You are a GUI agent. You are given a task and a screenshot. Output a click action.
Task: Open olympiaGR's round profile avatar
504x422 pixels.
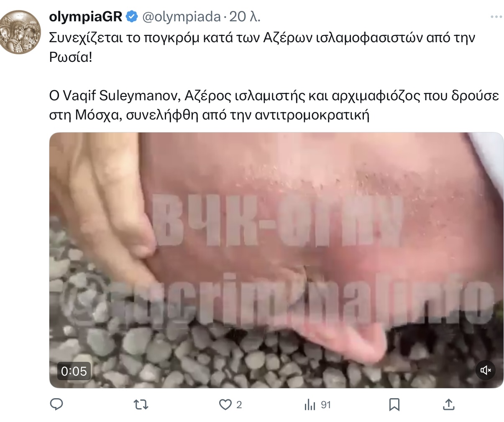point(20,32)
